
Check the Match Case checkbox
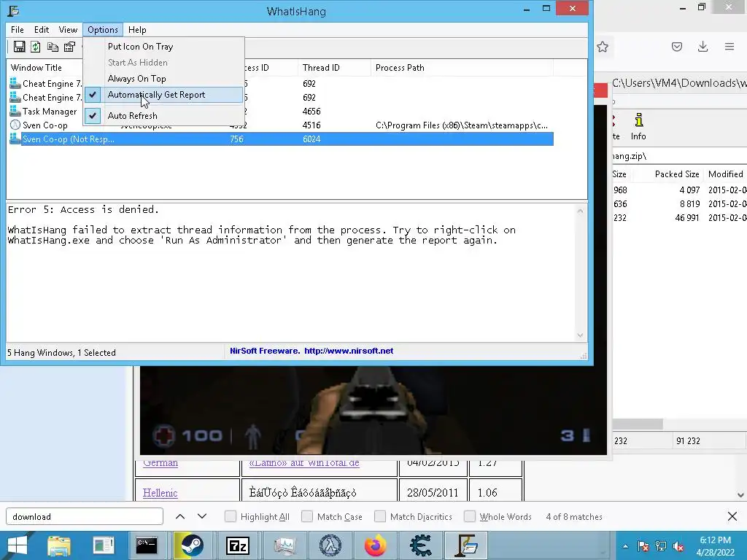307,516
